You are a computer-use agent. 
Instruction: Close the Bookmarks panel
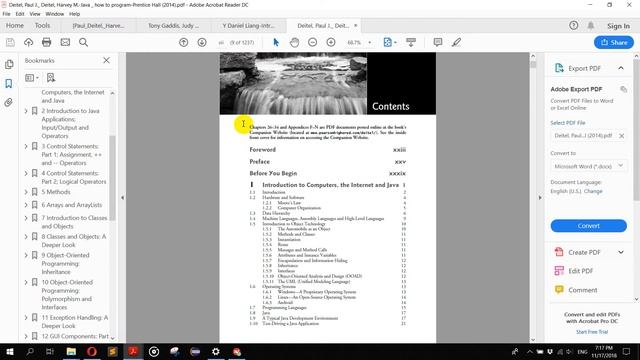coord(107,60)
